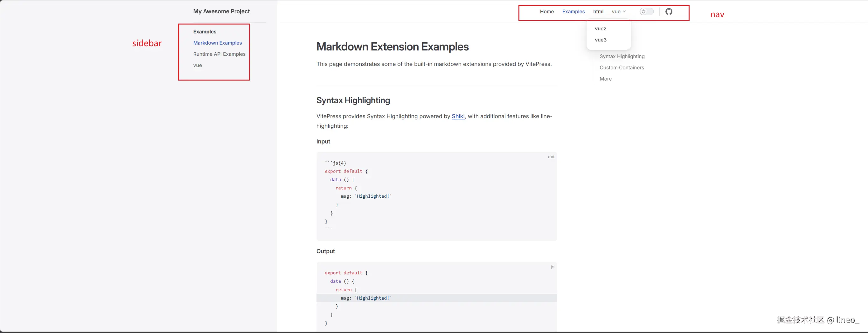The width and height of the screenshot is (868, 333).
Task: Click the Input subheading
Action: pyautogui.click(x=323, y=141)
